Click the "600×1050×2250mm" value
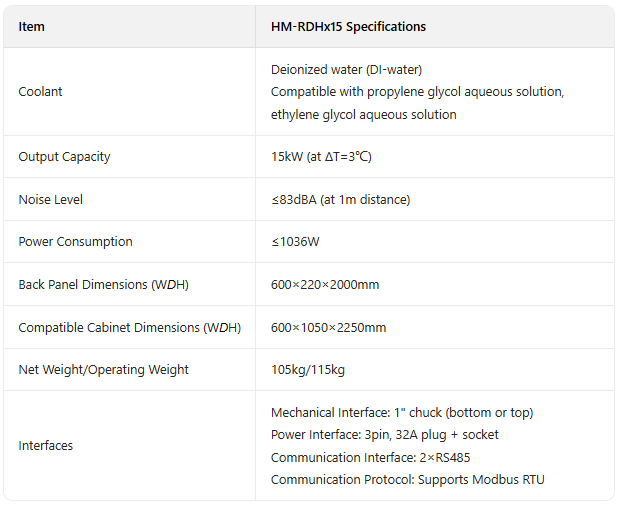This screenshot has width=621, height=507. pos(328,328)
